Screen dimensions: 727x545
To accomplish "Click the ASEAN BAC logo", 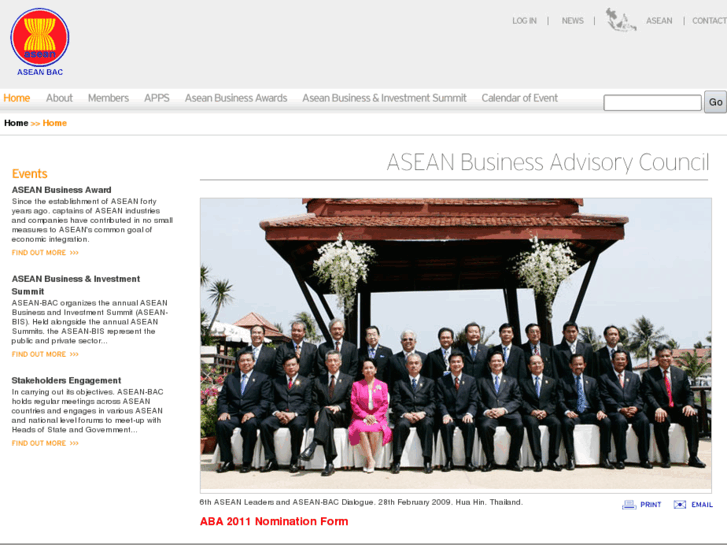I will (x=40, y=42).
